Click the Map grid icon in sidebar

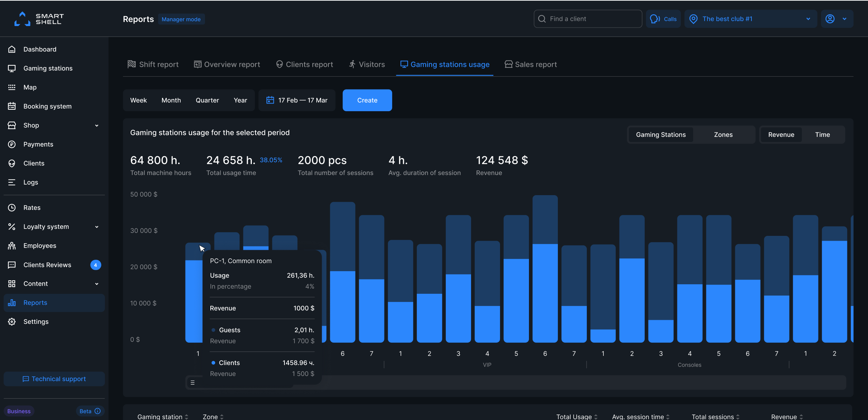12,87
